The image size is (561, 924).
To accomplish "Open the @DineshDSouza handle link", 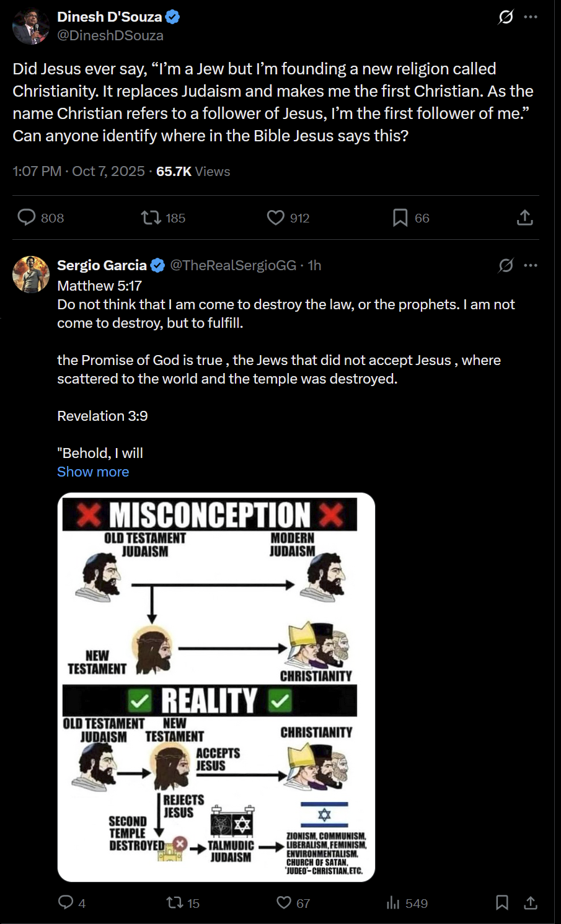I will (x=110, y=36).
